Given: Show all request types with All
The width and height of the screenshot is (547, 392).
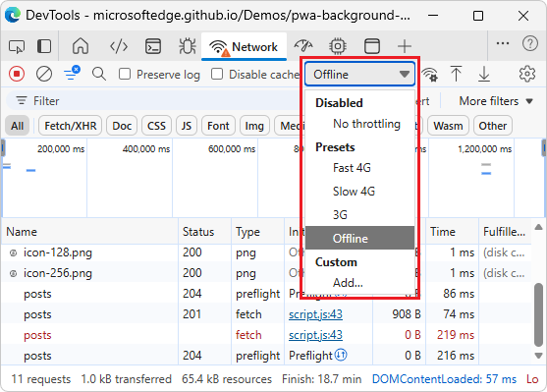Looking at the screenshot, I should click(17, 126).
